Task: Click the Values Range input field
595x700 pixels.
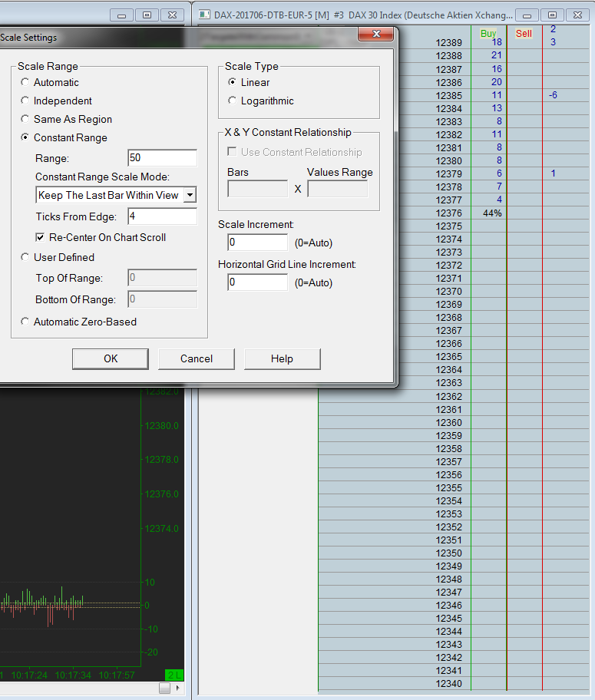Action: click(x=338, y=189)
